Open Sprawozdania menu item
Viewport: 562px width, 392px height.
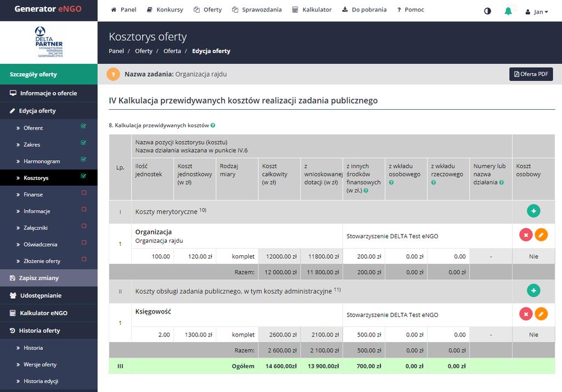pos(257,10)
